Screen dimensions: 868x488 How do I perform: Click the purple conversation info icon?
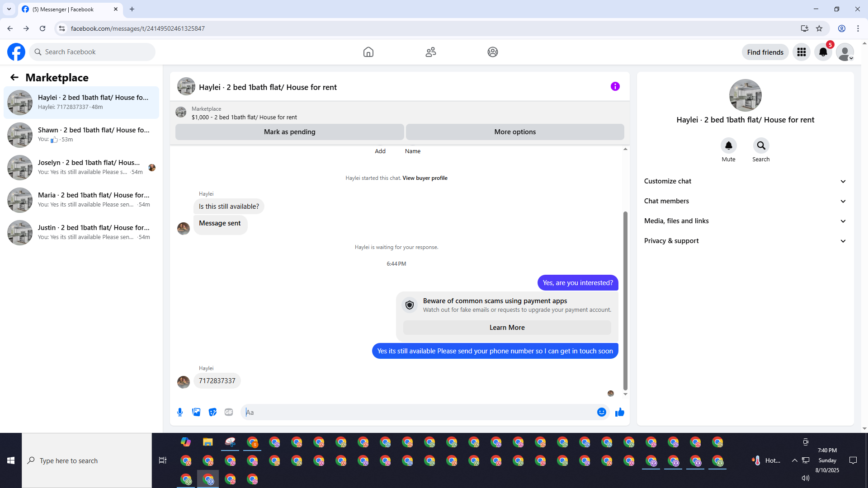(x=615, y=86)
